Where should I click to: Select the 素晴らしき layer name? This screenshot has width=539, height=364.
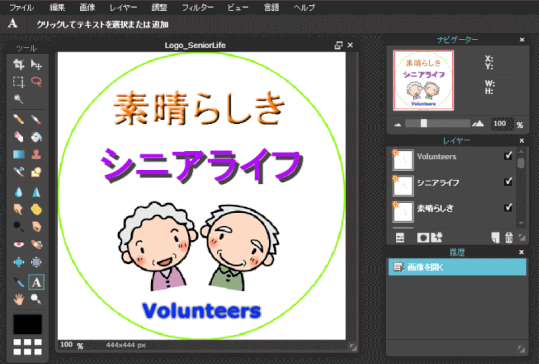pos(435,208)
